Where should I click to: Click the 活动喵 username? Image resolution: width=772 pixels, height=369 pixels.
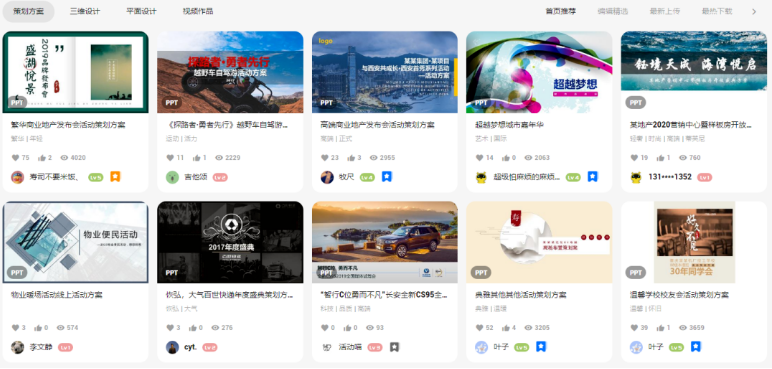350,347
